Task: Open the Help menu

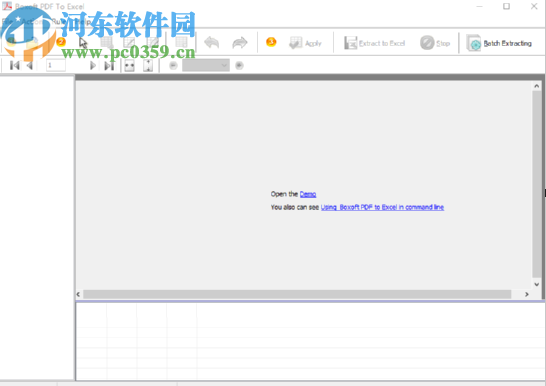Action: point(83,22)
